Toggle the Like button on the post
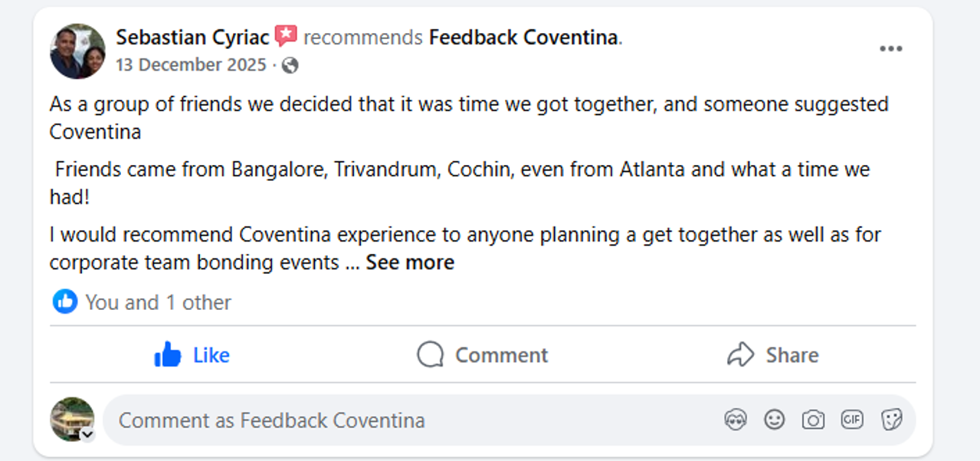This screenshot has height=461, width=980. tap(192, 355)
